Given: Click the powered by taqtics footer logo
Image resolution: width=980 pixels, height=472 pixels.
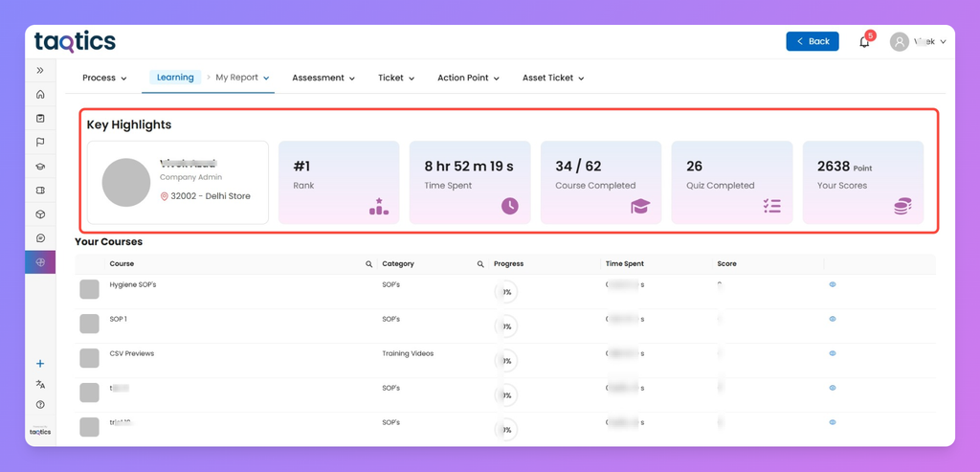Looking at the screenshot, I should (x=40, y=431).
